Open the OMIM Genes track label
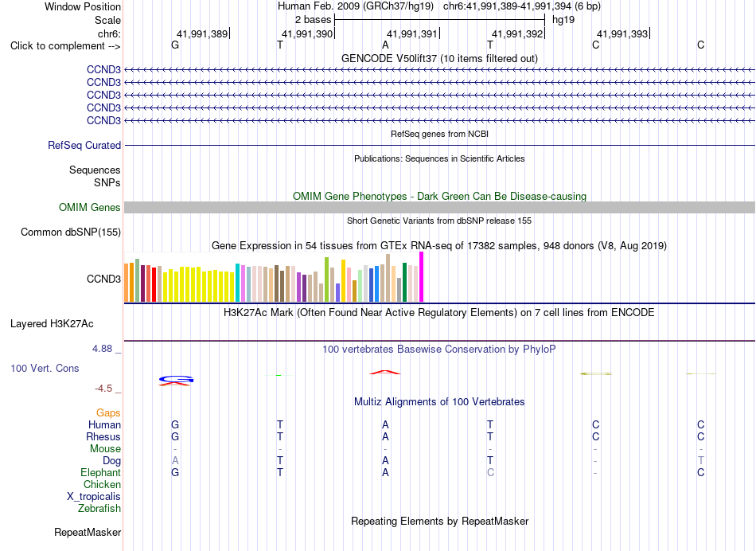 point(90,208)
